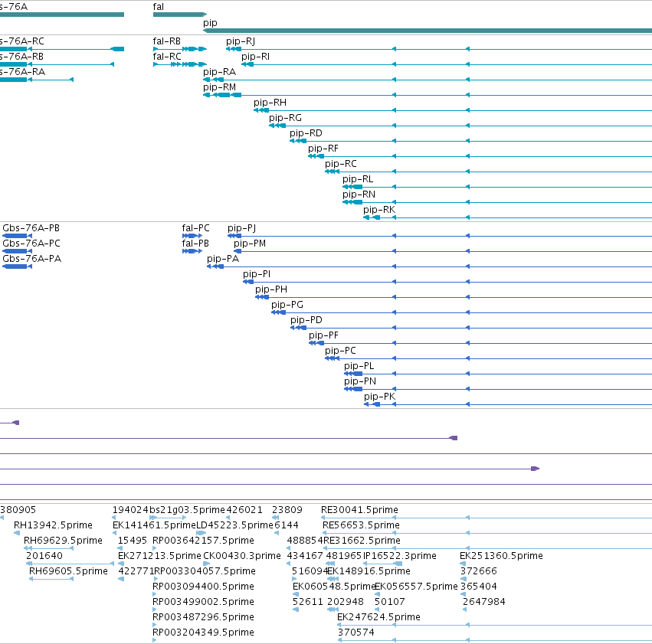The height and width of the screenshot is (644, 652).
Task: Select the pip-PM protein
Action: click(443, 251)
